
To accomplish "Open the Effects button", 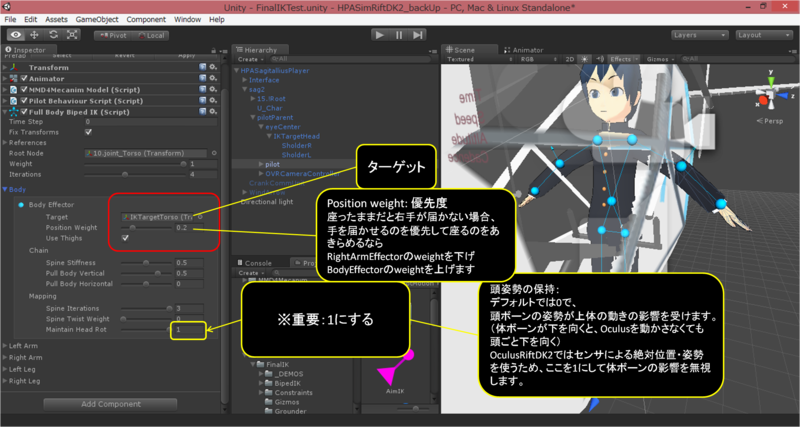I will pos(623,59).
